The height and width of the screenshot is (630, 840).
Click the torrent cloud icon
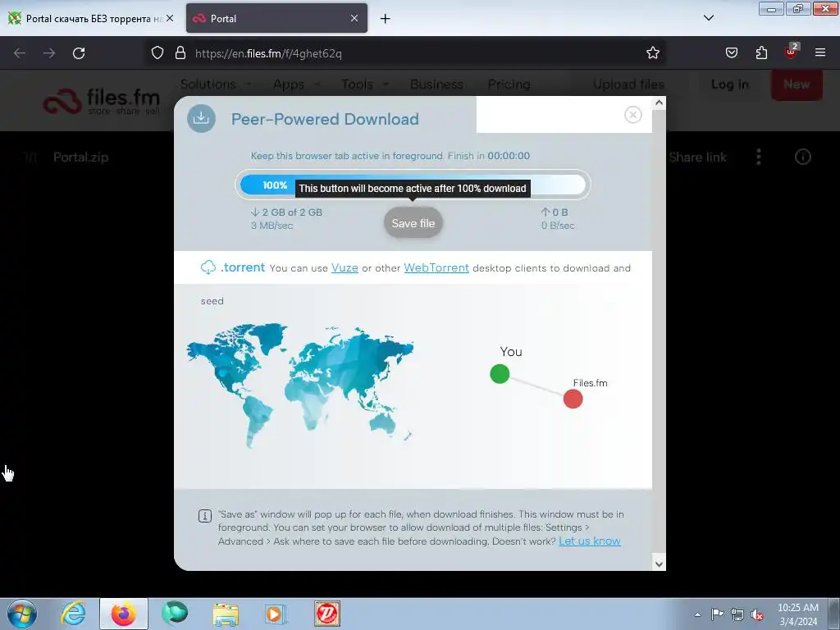(x=208, y=267)
